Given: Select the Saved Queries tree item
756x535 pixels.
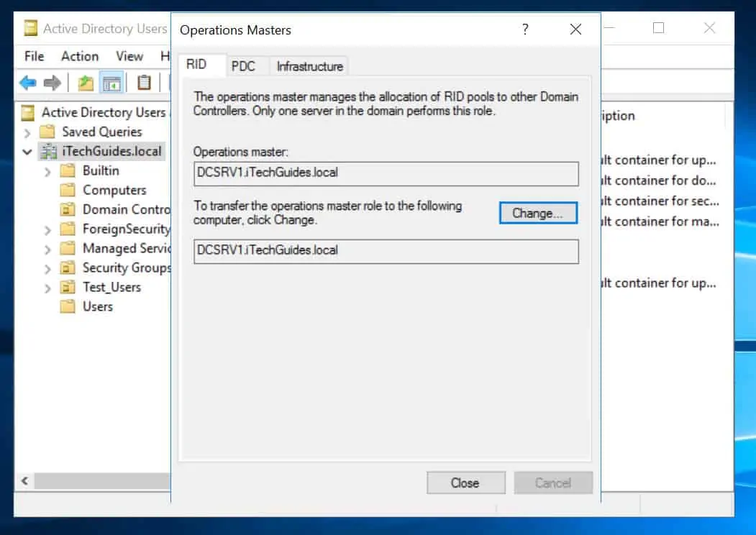Looking at the screenshot, I should [x=101, y=132].
